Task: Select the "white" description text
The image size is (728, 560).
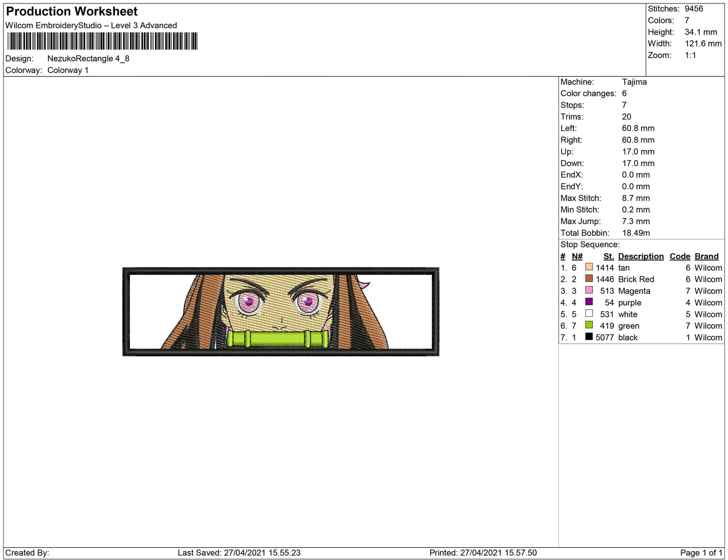Action: (628, 314)
